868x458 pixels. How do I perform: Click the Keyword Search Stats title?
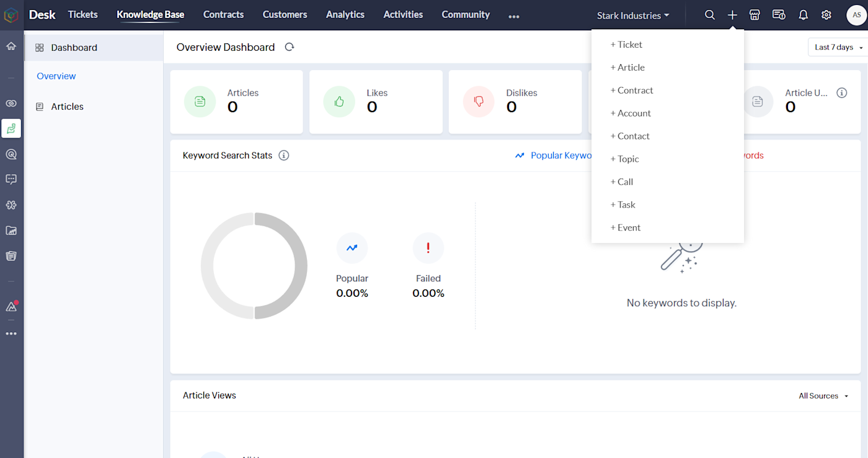[x=228, y=156]
